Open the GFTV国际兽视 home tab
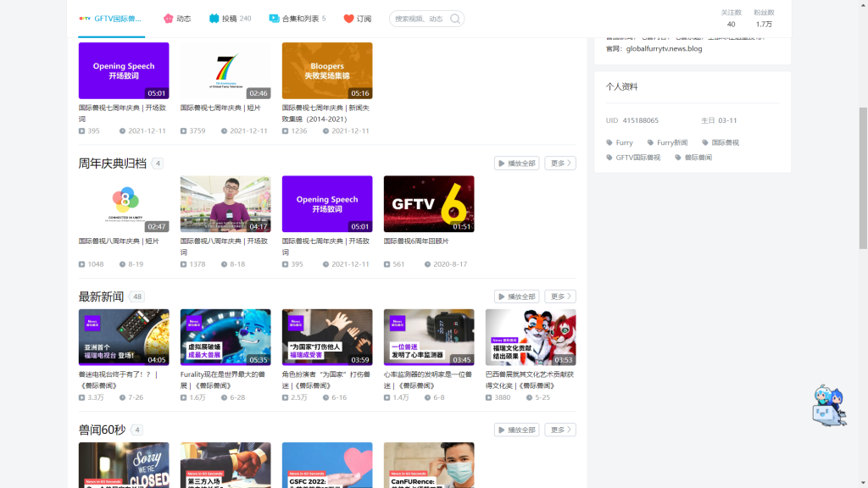The height and width of the screenshot is (488, 868). (112, 19)
